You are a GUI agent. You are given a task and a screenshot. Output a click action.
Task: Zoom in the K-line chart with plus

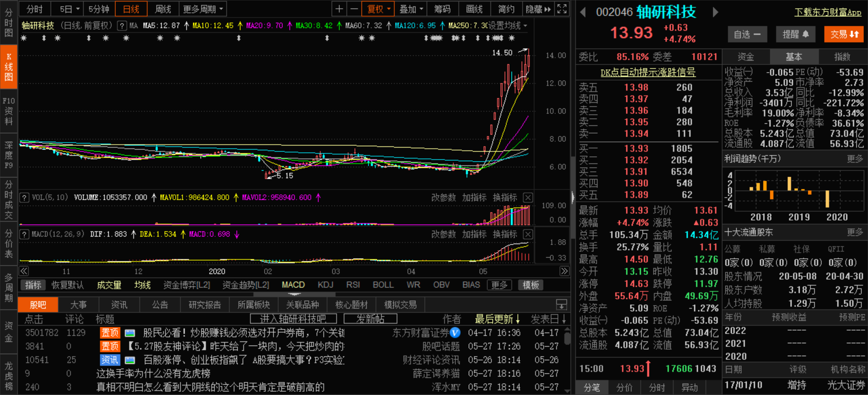(x=339, y=9)
